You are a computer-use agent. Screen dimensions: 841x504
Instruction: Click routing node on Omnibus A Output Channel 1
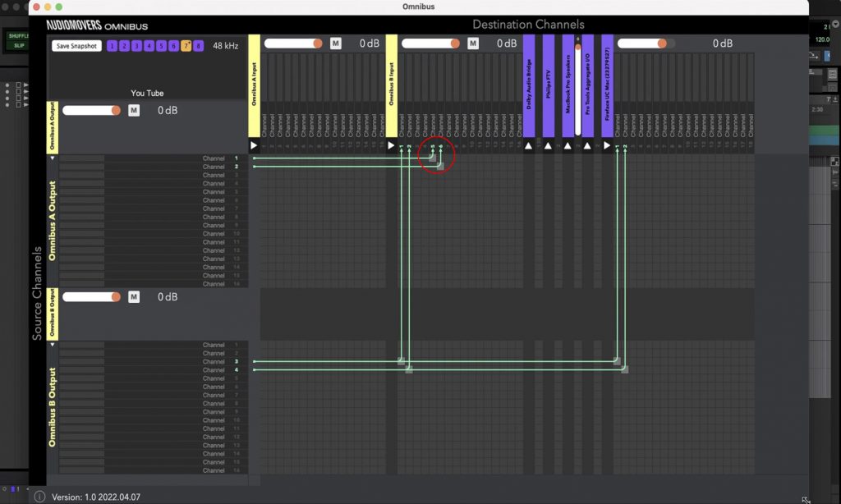click(x=432, y=158)
